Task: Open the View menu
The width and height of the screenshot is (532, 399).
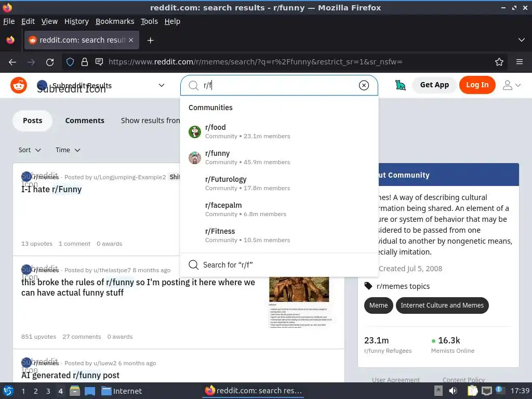Action: 49,21
